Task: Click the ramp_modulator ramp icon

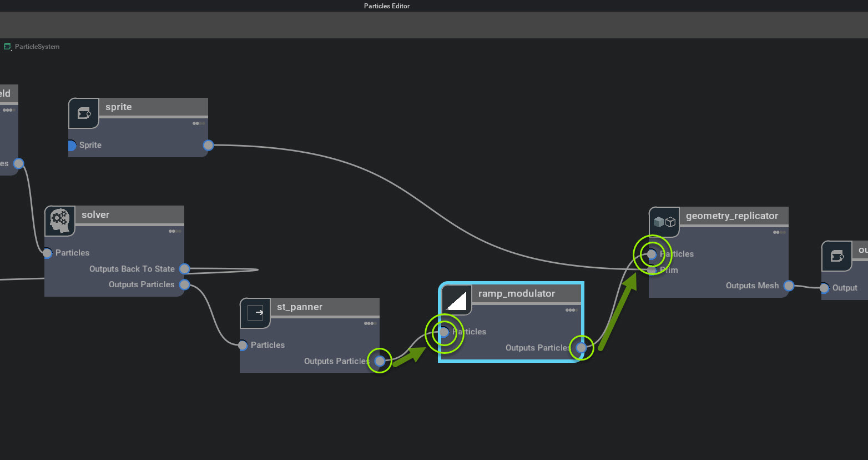Action: pos(457,300)
